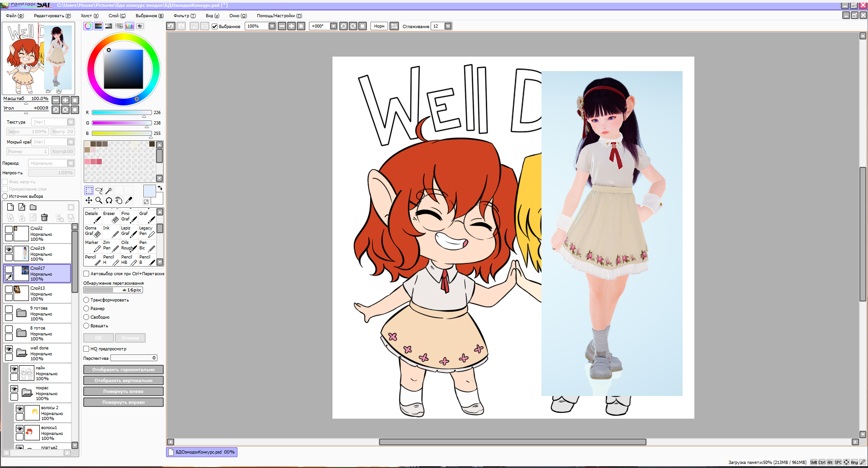Delete layer with the trash icon

[x=44, y=218]
